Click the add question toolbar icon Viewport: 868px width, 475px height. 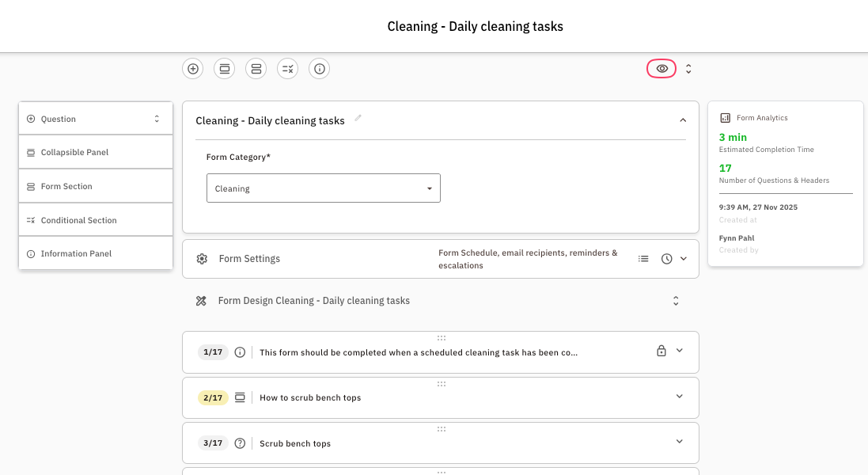(x=192, y=69)
